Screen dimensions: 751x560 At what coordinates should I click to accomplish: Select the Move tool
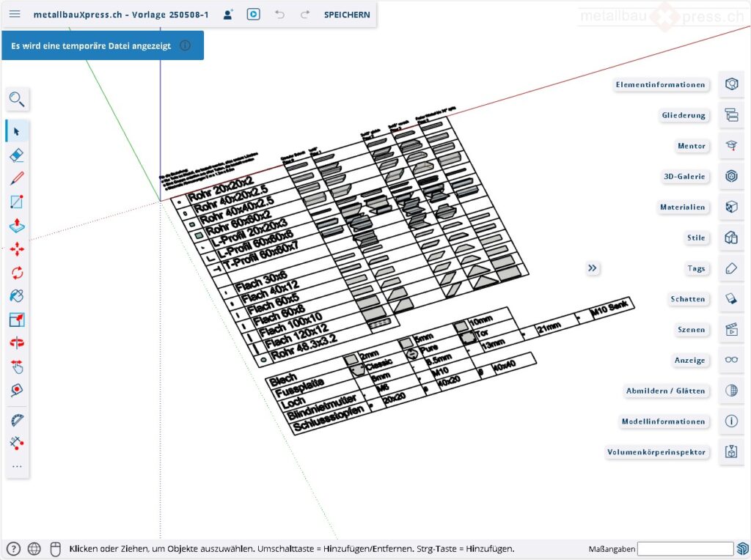coord(17,249)
